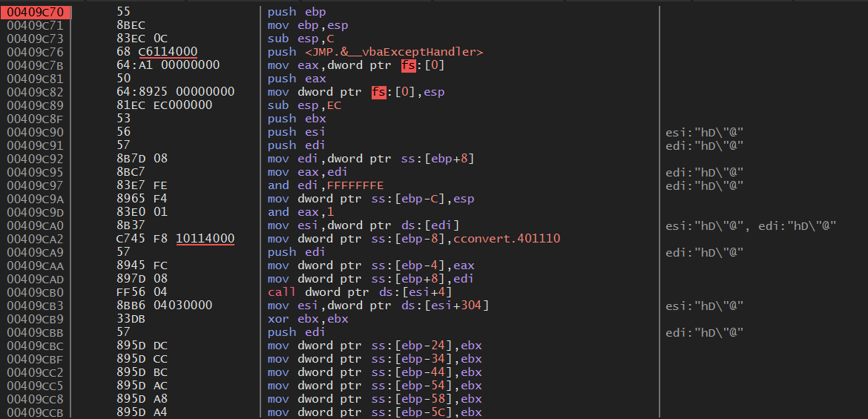This screenshot has width=868, height=419.
Task: Select bytes '8B7D 08'
Action: click(x=142, y=158)
